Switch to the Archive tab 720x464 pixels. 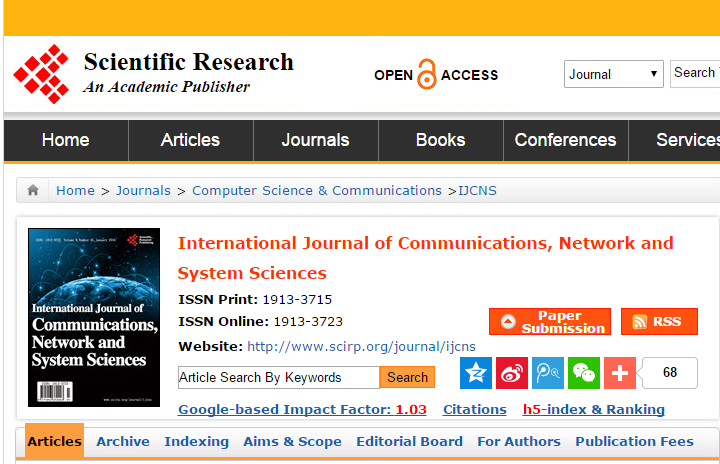[123, 441]
